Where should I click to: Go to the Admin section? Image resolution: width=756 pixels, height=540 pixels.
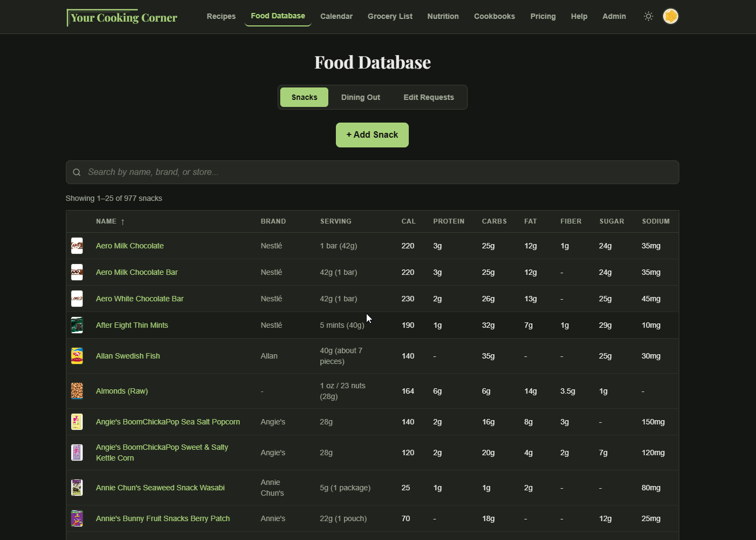[x=614, y=16]
